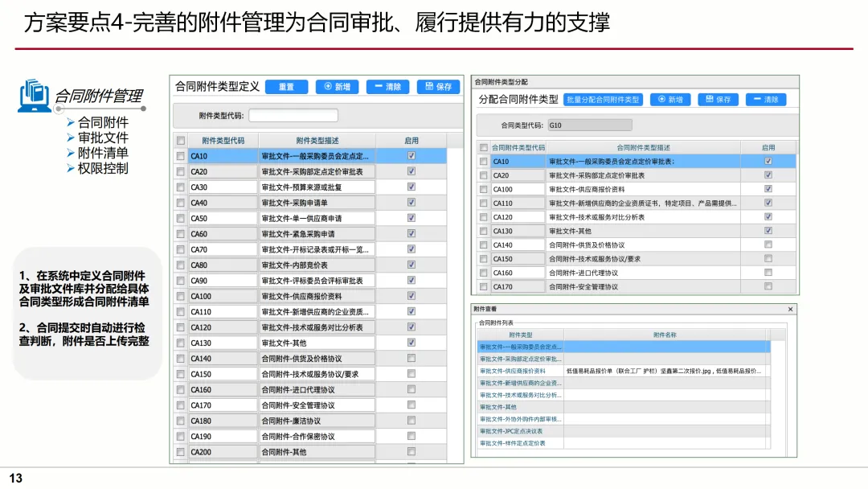
Task: Uncheck 启用 for CA10 in definition table
Action: click(x=411, y=155)
